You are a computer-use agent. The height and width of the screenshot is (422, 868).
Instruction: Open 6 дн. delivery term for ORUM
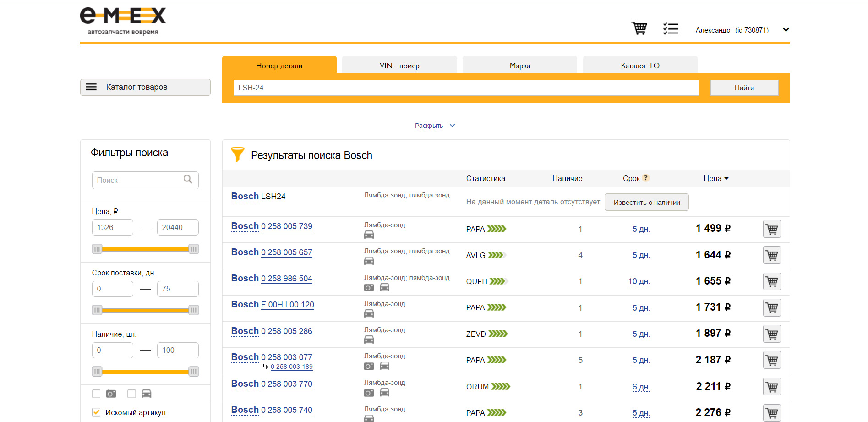(641, 387)
